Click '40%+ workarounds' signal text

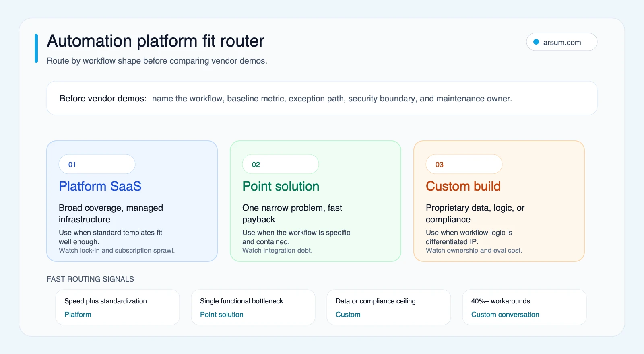point(501,301)
